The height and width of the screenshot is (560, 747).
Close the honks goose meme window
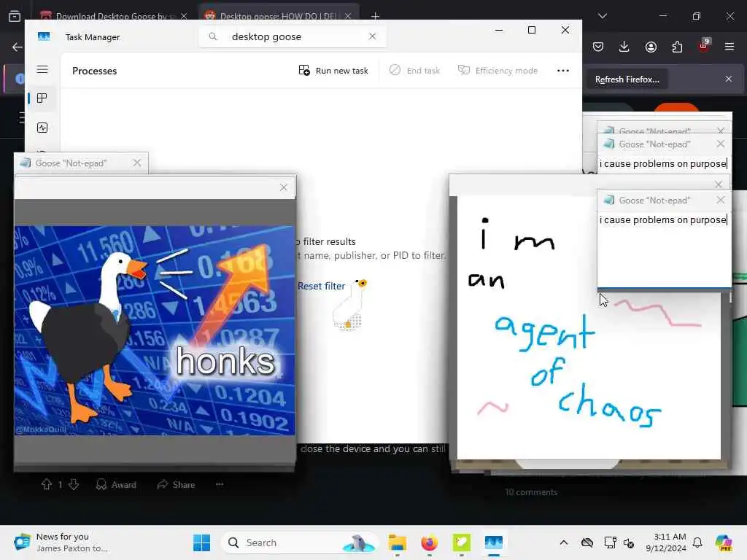(x=284, y=187)
